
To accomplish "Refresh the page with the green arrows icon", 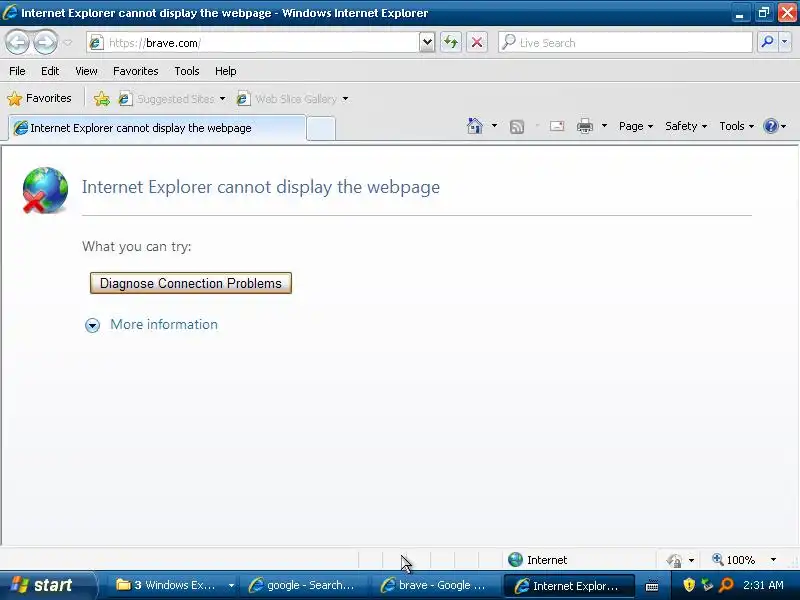I will click(x=451, y=42).
